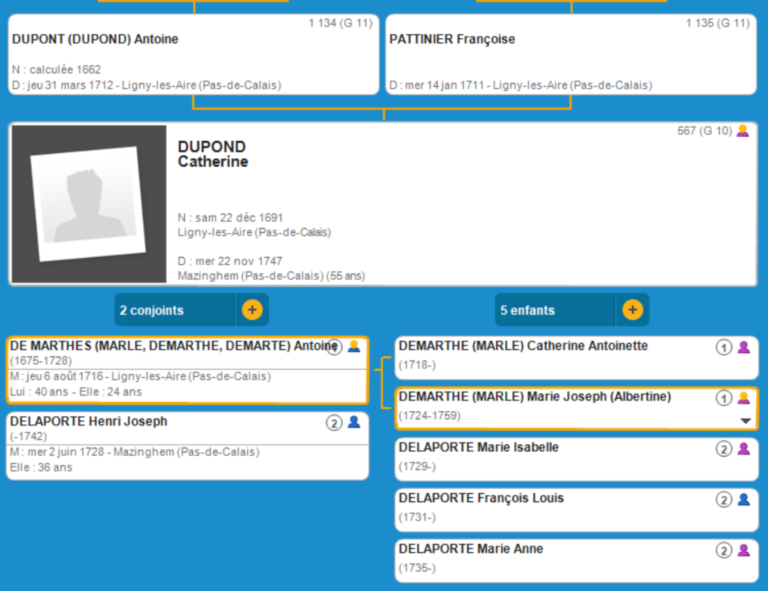Click purple person icon on Catherine Antoinette Demarthe
The width and height of the screenshot is (768, 591).
[x=743, y=347]
